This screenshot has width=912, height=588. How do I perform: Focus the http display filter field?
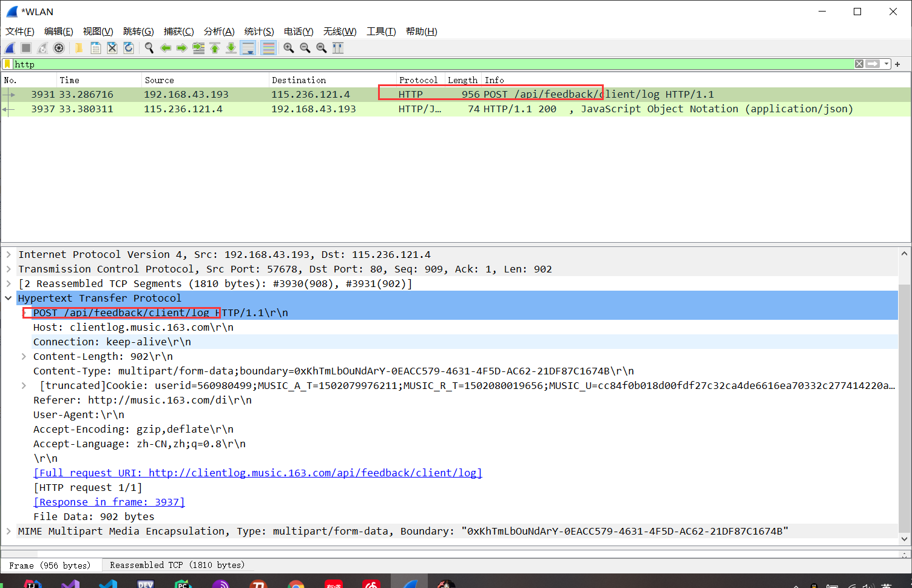(x=433, y=64)
